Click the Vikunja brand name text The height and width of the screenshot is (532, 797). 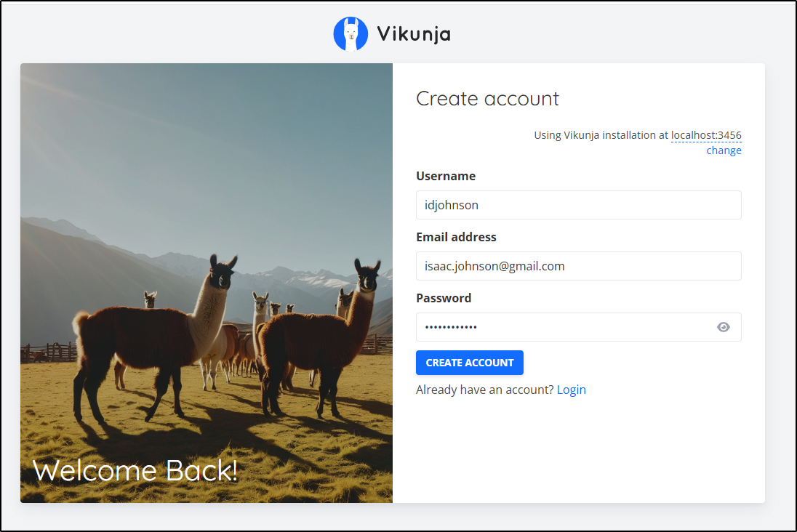pyautogui.click(x=414, y=34)
